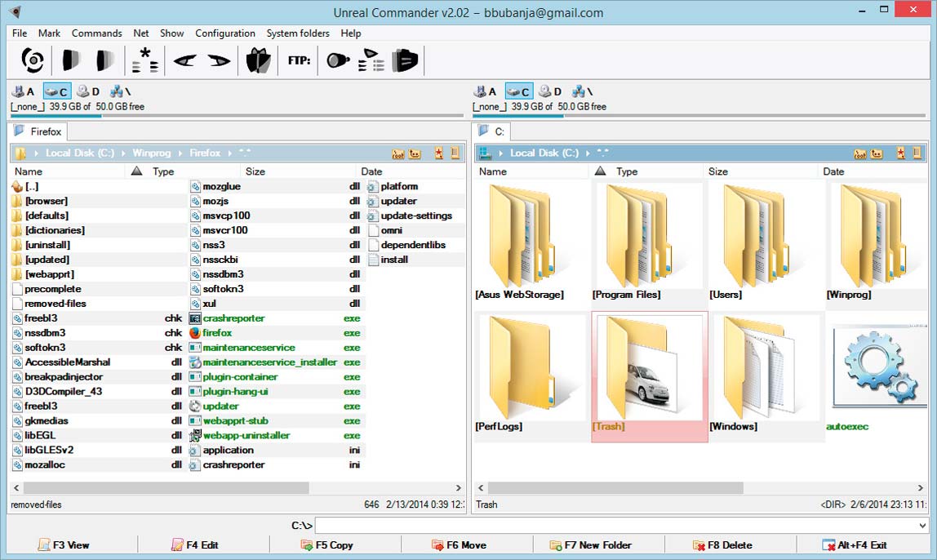This screenshot has width=937, height=560.
Task: Switch to the Firefox tab
Action: pos(38,131)
